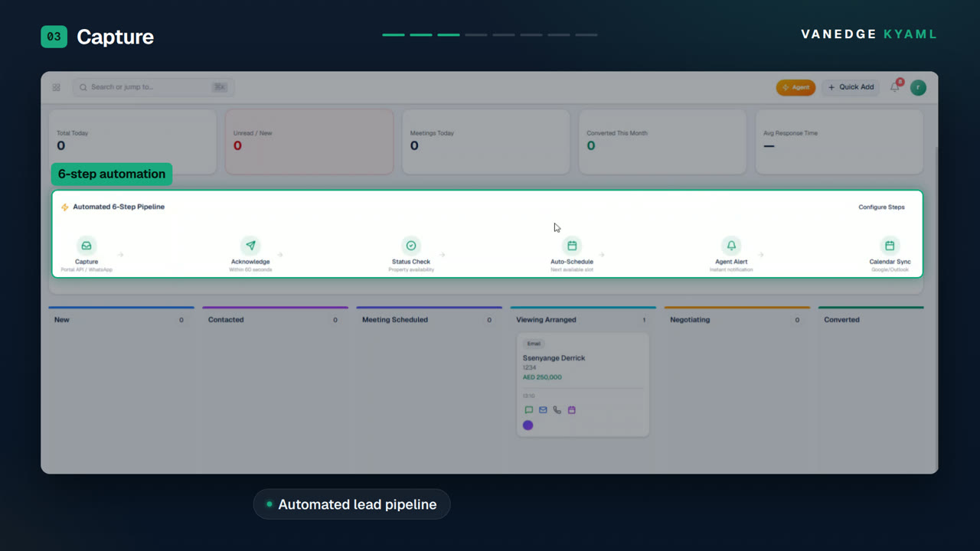This screenshot has width=980, height=551.
Task: Click lightning icon beside Automated 6-Step Pipeline
Action: tap(65, 207)
